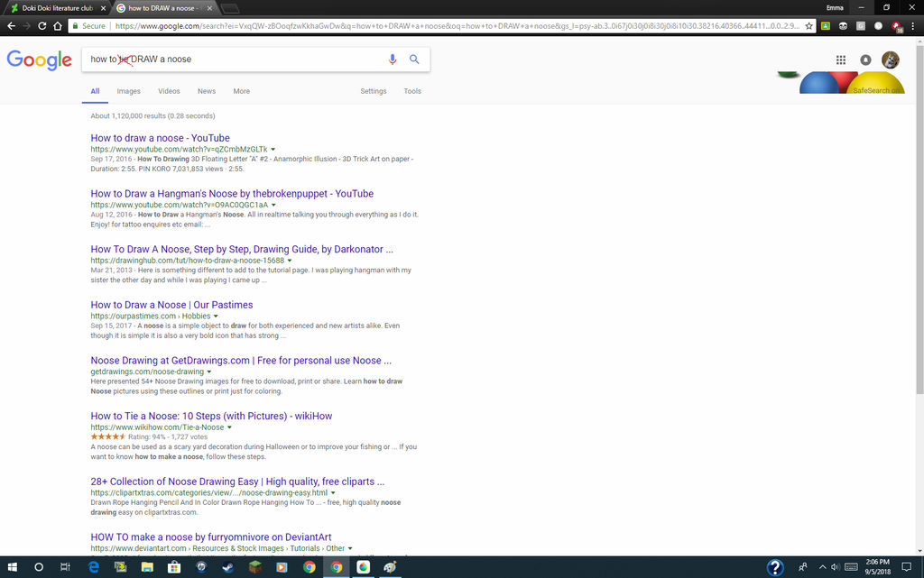
Task: Open dropdown next to ourpastimes.com Hobbies
Action: click(x=216, y=317)
